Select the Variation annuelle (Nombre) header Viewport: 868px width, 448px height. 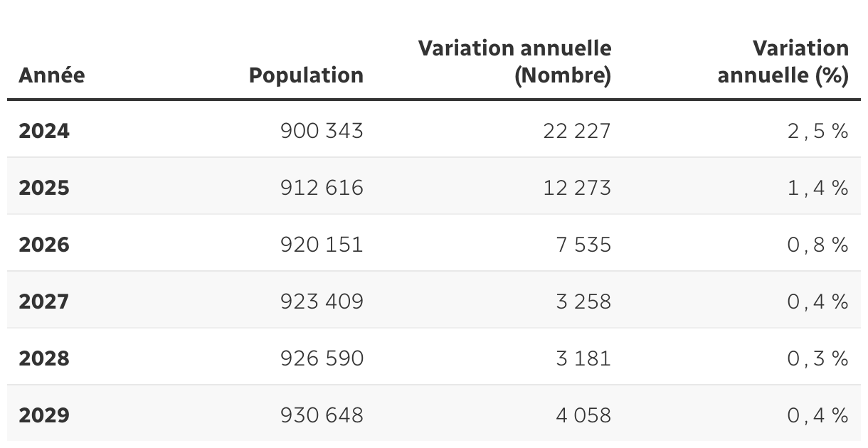click(514, 62)
